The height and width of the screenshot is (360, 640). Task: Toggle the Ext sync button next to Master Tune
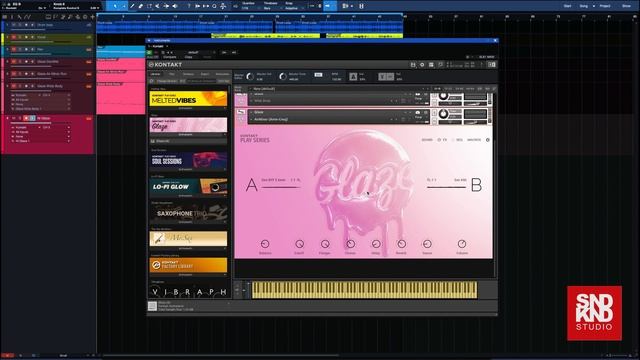click(318, 75)
